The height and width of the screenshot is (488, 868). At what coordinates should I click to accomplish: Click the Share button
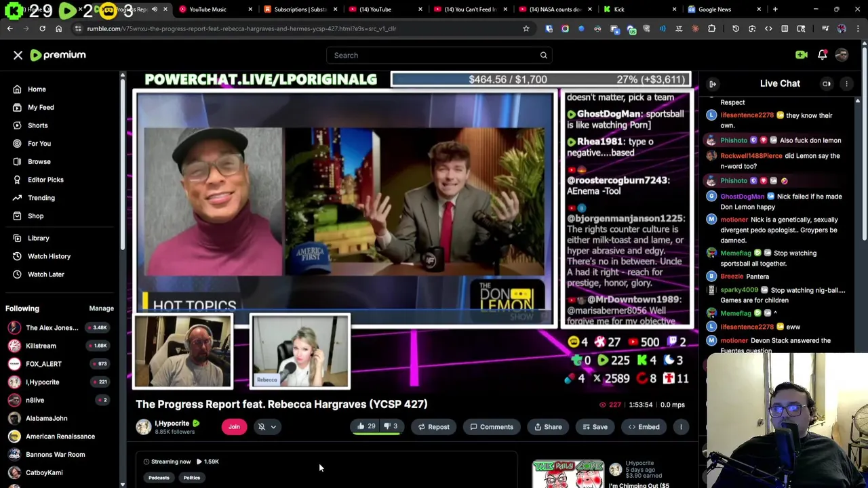548,426
